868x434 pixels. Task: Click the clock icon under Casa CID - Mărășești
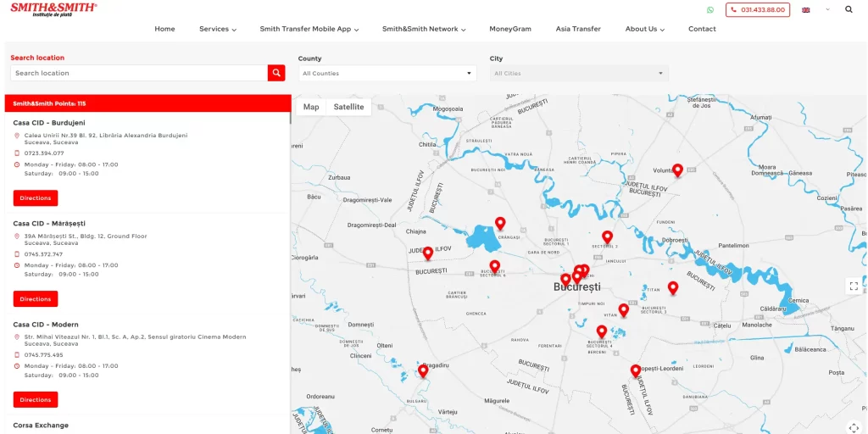[x=17, y=265]
